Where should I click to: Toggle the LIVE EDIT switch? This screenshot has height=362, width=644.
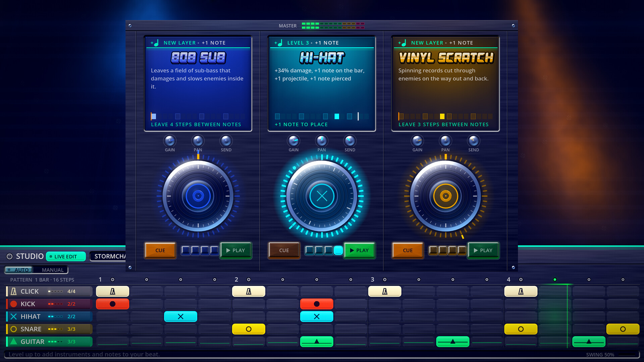(x=66, y=256)
